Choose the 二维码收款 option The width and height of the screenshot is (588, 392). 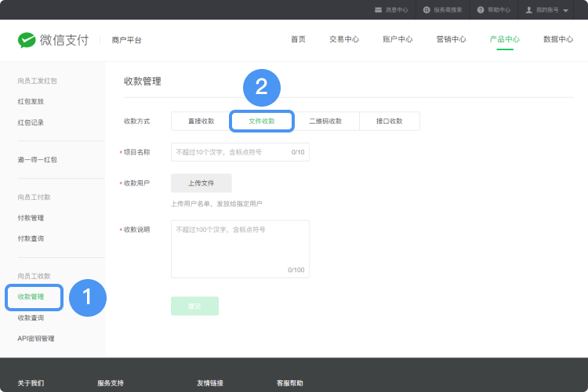[325, 121]
